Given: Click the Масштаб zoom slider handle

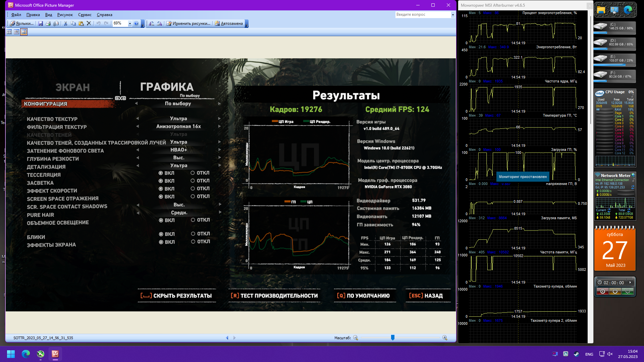Looking at the screenshot, I should point(392,338).
